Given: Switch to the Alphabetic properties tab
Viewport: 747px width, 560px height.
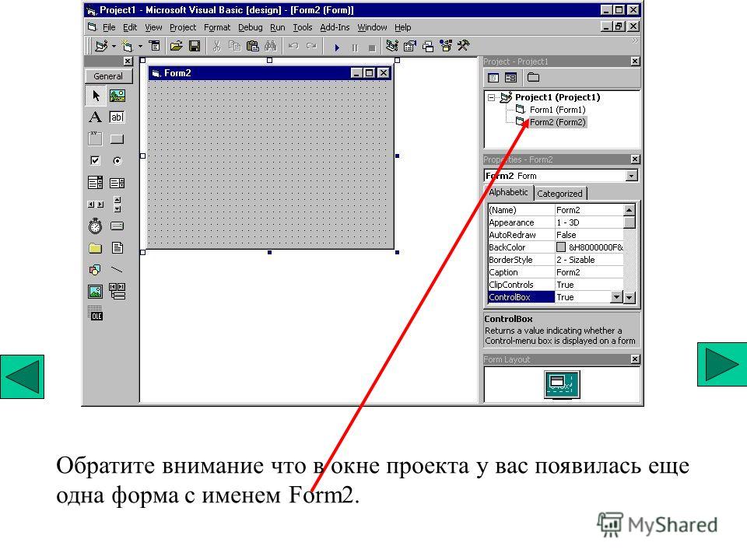Looking at the screenshot, I should [508, 192].
